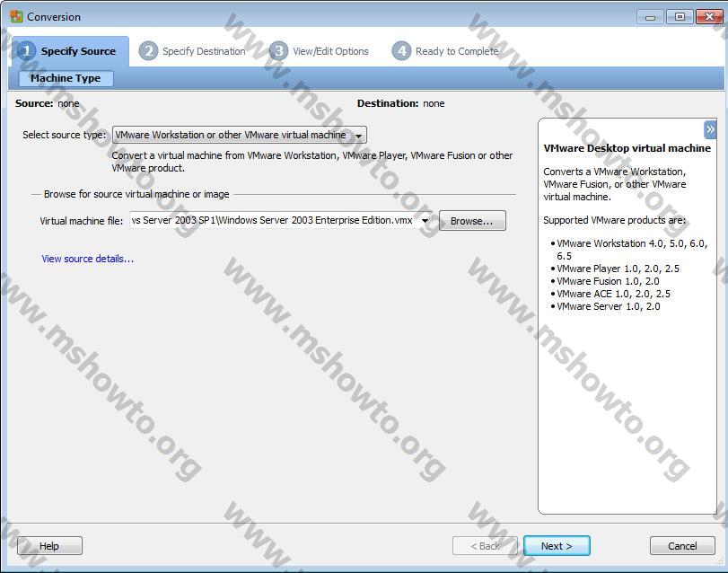The image size is (728, 573).
Task: Jump to Ready to Complete step
Action: 445,51
